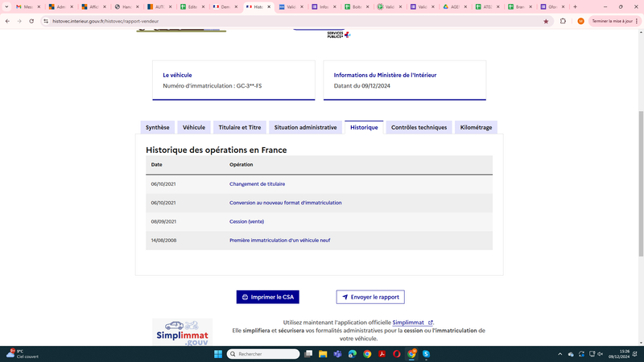Click the Imprimer le CSA button
The width and height of the screenshot is (644, 362).
(x=268, y=297)
